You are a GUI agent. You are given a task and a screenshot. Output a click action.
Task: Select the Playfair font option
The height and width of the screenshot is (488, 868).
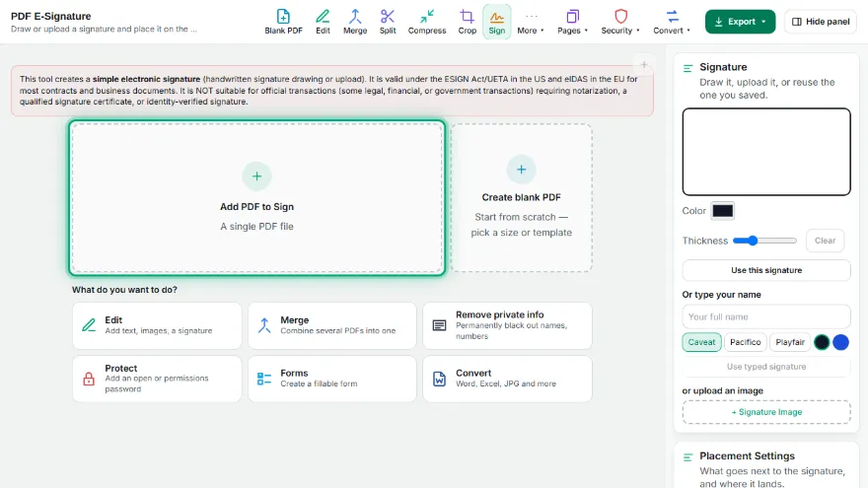pyautogui.click(x=790, y=342)
